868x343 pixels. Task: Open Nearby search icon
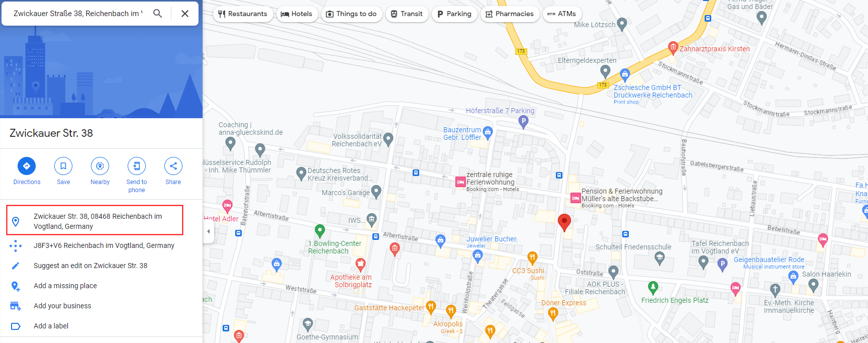(x=100, y=166)
